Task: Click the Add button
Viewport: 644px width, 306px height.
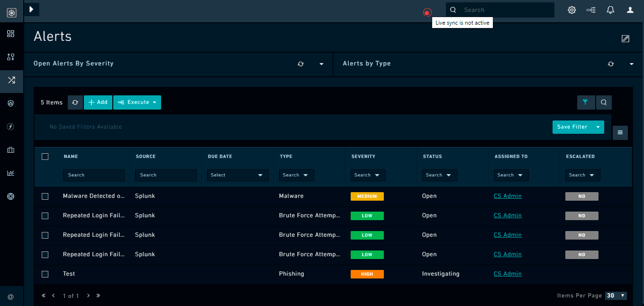Action: click(98, 102)
